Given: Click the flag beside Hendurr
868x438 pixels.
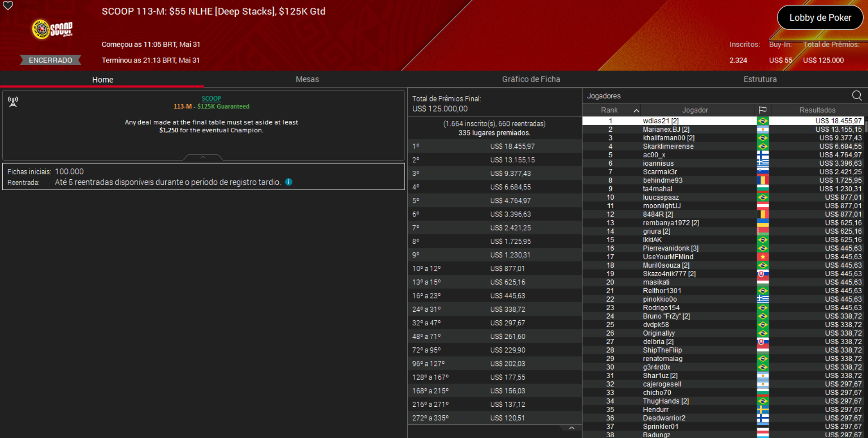Looking at the screenshot, I should [763, 410].
